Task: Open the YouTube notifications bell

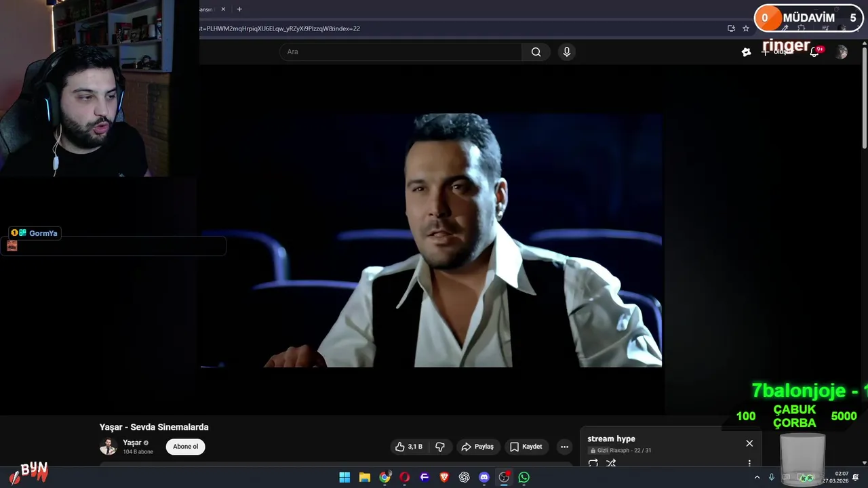Action: 816,52
